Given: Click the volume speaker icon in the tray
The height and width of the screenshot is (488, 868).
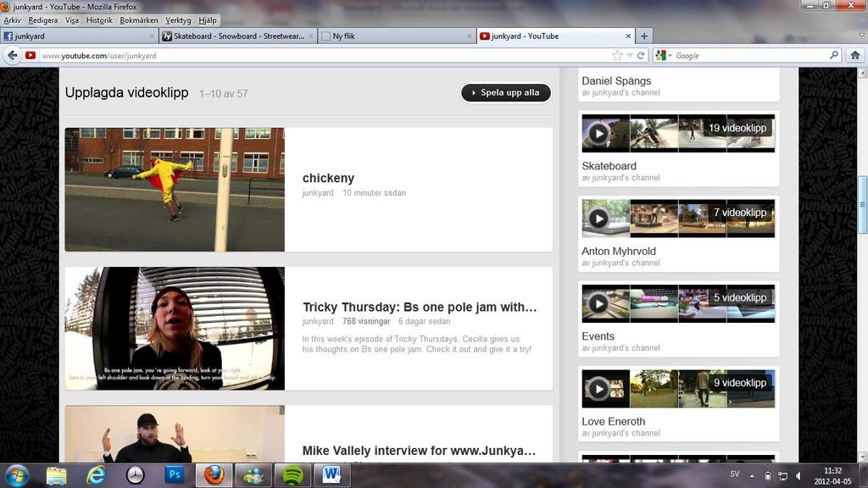Looking at the screenshot, I should (798, 476).
